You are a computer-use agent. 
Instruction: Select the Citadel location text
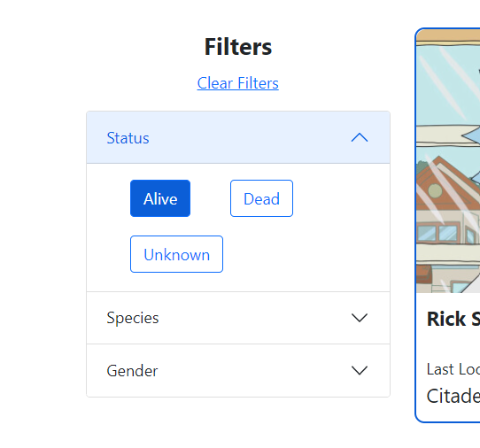click(453, 396)
